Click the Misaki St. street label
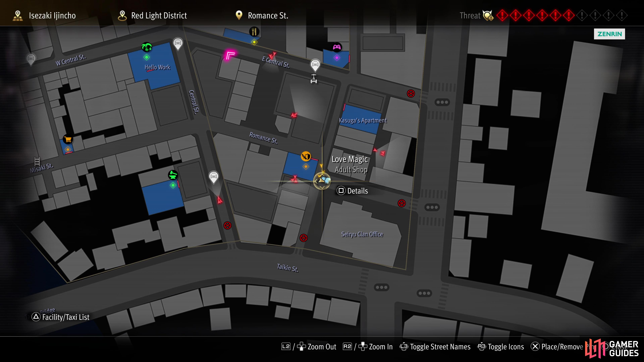 [41, 168]
